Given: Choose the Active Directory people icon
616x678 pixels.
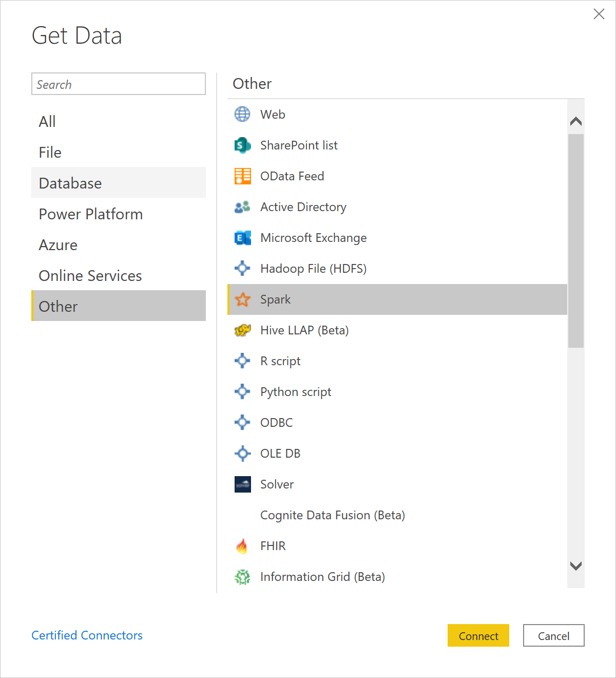Looking at the screenshot, I should click(242, 207).
